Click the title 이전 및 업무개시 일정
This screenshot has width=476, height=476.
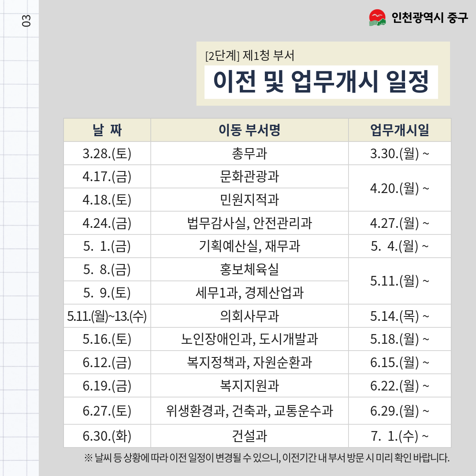coord(321,82)
